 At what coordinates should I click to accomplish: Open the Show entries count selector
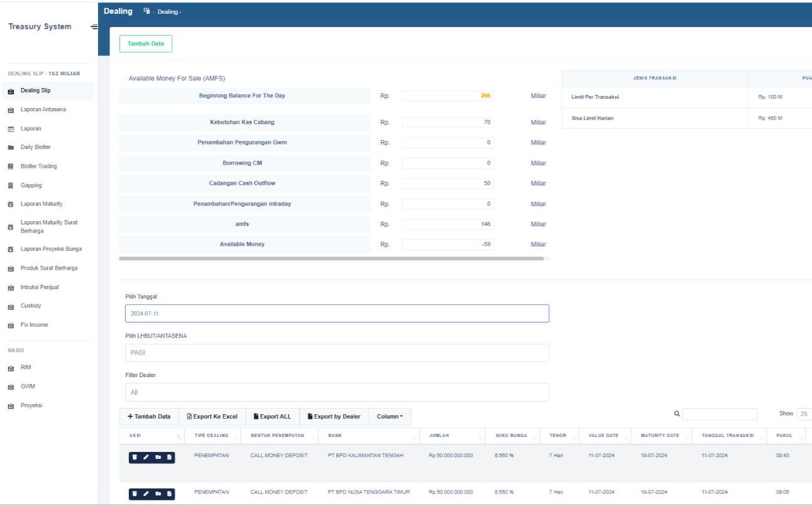click(x=804, y=414)
